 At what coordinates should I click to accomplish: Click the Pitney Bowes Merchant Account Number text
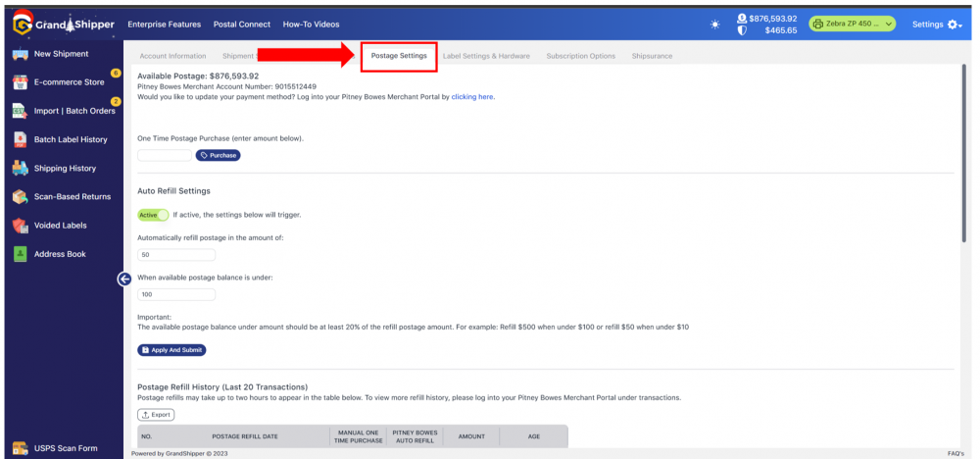pos(226,86)
